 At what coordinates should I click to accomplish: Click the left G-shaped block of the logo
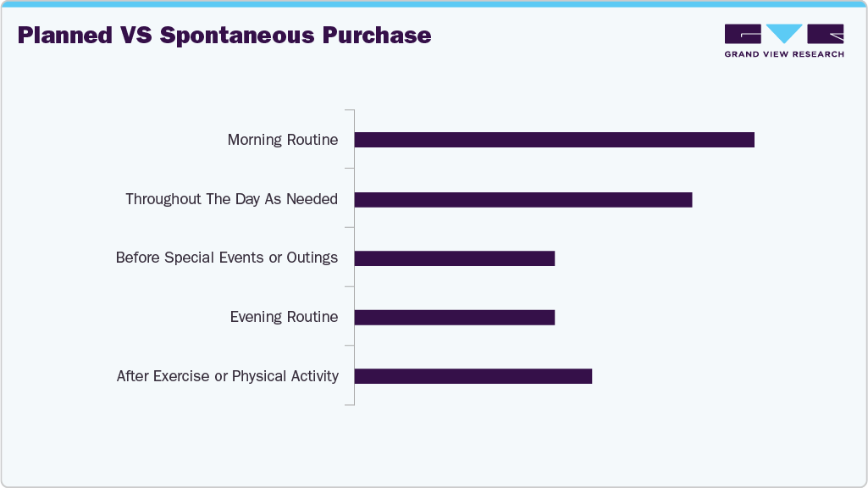(744, 34)
